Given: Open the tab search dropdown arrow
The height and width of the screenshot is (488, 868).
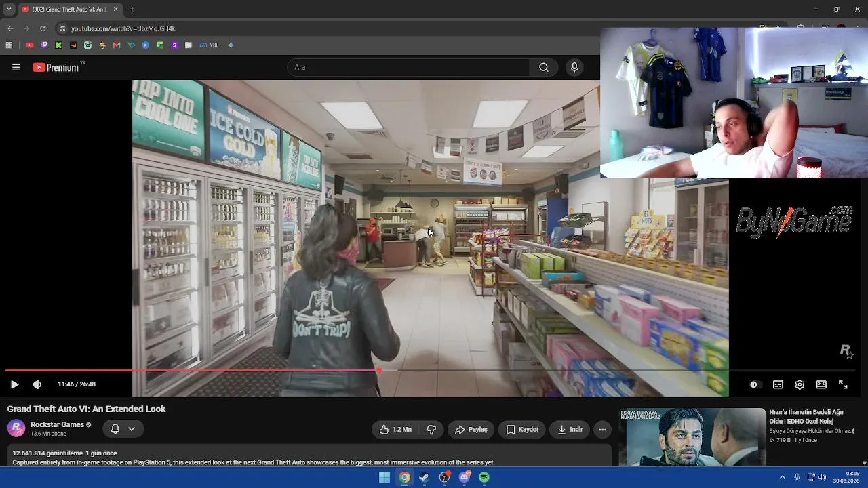Looking at the screenshot, I should (x=9, y=9).
